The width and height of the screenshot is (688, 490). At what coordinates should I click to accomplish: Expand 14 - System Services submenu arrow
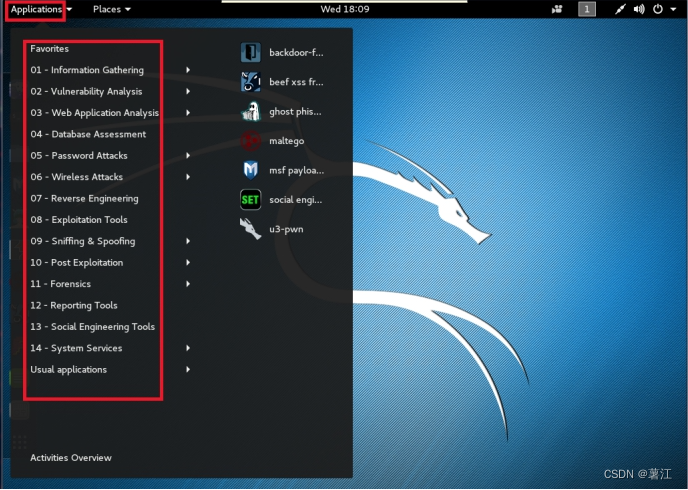point(188,348)
